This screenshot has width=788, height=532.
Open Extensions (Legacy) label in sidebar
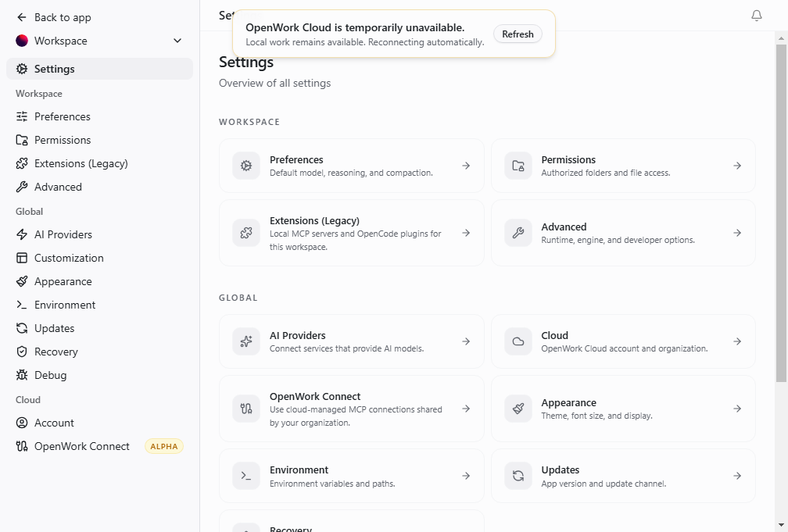click(x=81, y=163)
